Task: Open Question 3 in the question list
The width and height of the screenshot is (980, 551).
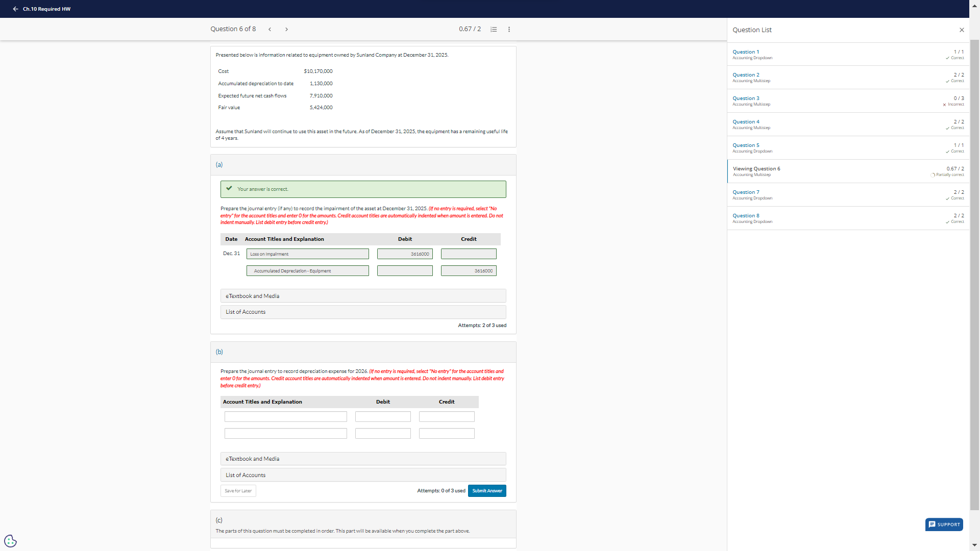Action: point(746,98)
